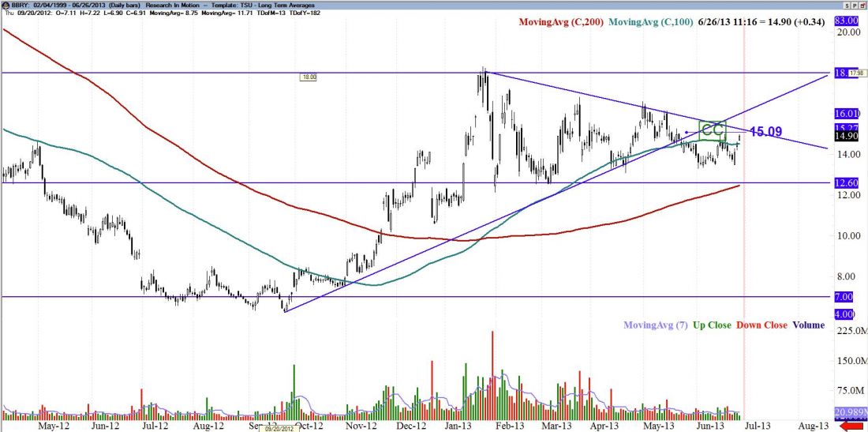
Task: Click the Up Close legend label
Action: [x=712, y=325]
